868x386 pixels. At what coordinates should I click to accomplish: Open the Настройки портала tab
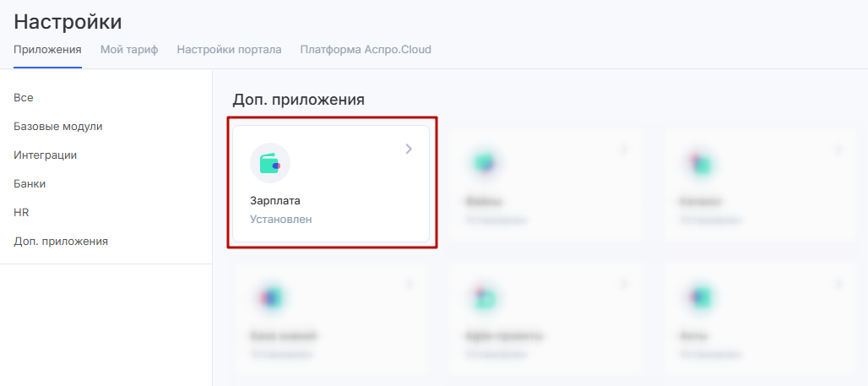[229, 49]
